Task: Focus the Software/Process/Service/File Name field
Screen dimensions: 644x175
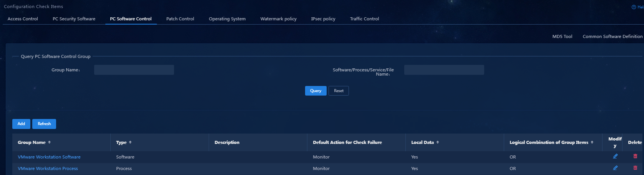Action: pyautogui.click(x=444, y=70)
